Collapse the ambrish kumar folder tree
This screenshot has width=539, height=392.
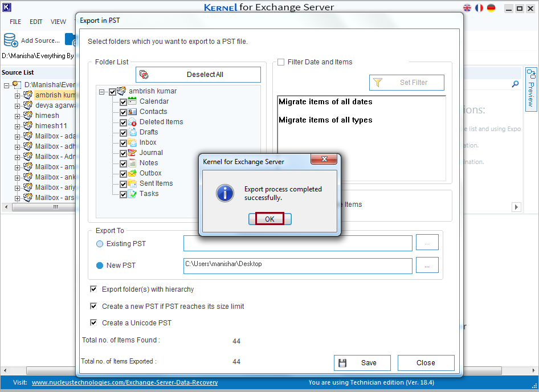pyautogui.click(x=102, y=92)
